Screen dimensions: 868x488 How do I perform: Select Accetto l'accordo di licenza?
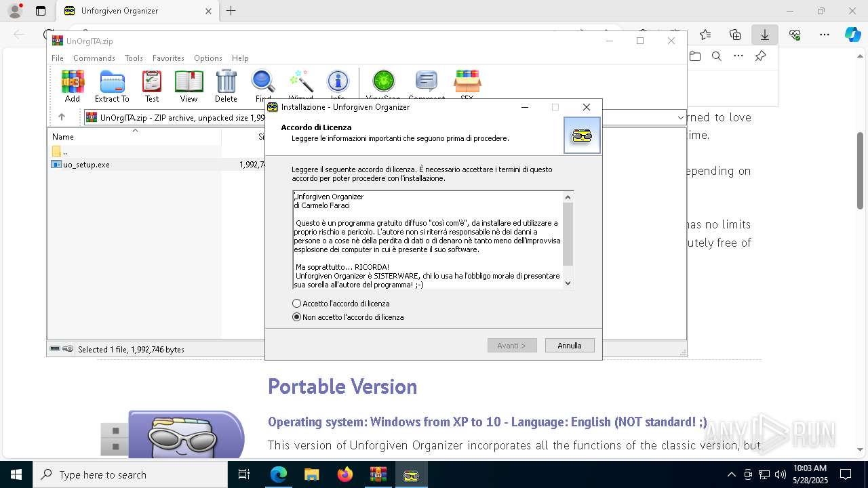click(341, 304)
